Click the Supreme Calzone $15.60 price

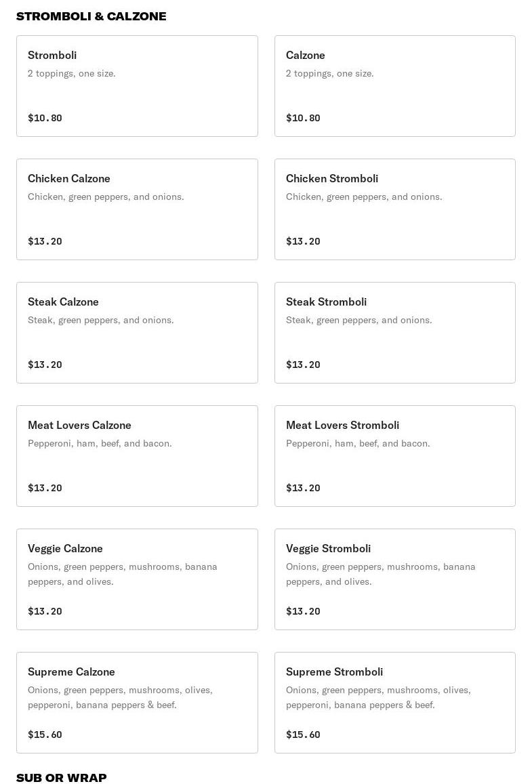(45, 735)
